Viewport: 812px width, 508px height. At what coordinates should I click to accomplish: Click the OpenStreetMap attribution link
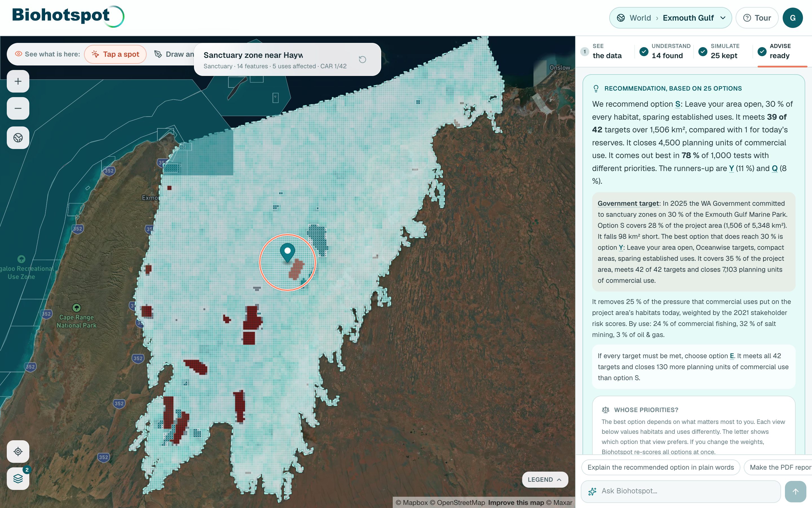click(457, 503)
